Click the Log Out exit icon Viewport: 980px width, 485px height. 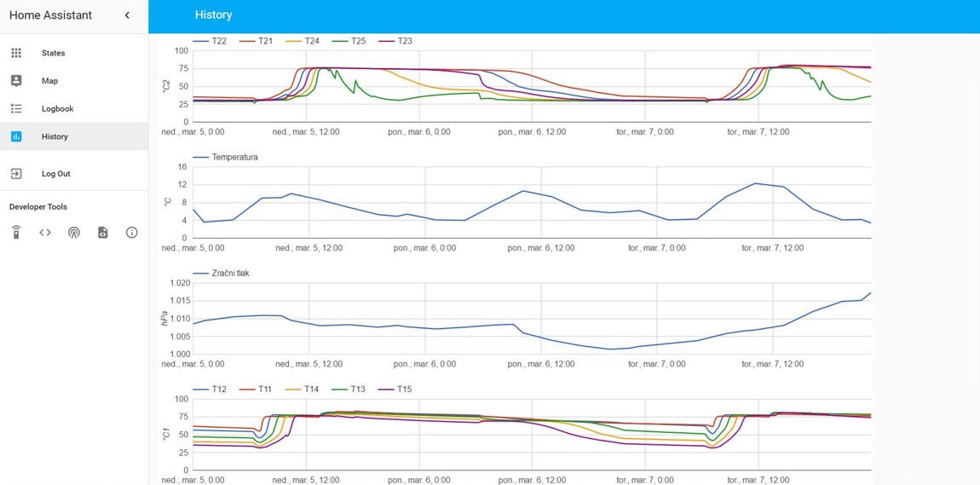16,174
